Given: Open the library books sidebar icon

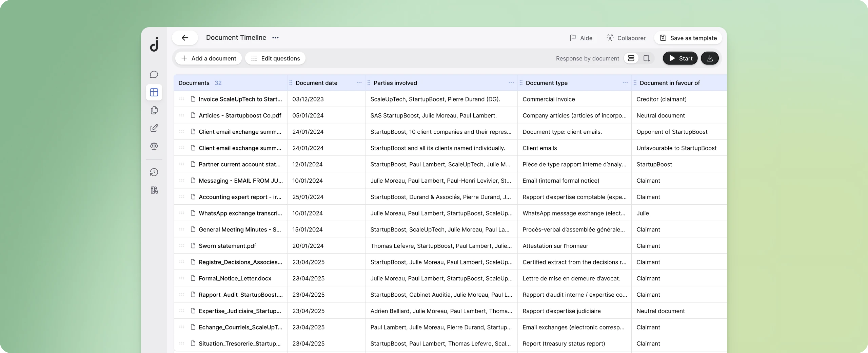Looking at the screenshot, I should (154, 190).
